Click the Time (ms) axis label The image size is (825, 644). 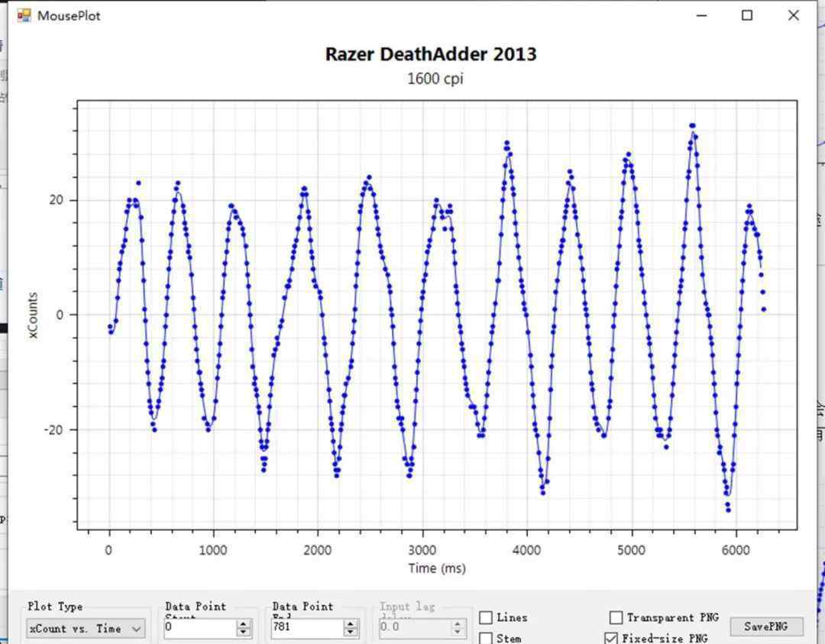click(437, 568)
